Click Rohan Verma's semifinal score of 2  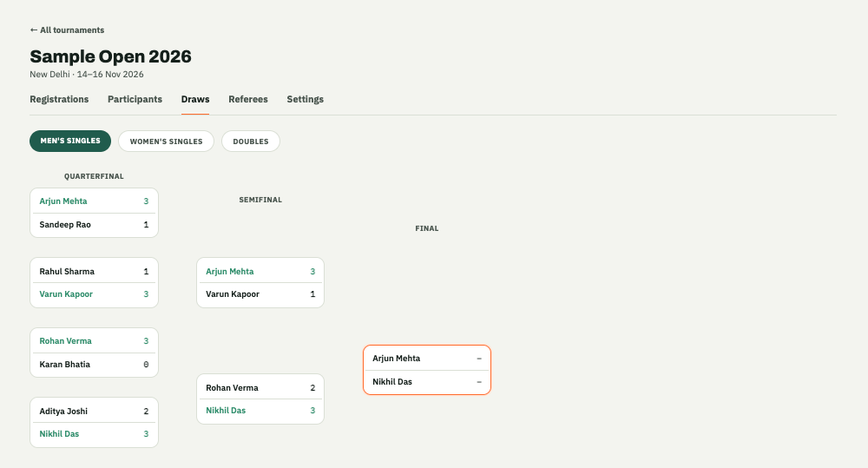tap(312, 388)
